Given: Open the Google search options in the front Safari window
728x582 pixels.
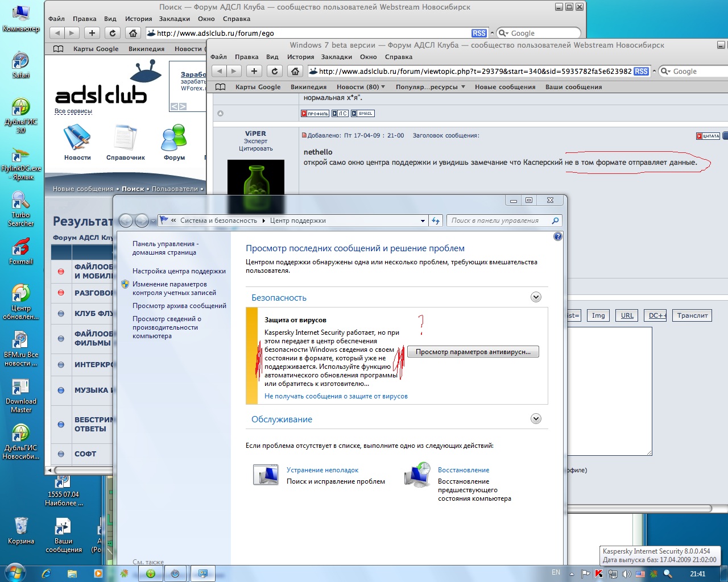Looking at the screenshot, I should point(665,72).
